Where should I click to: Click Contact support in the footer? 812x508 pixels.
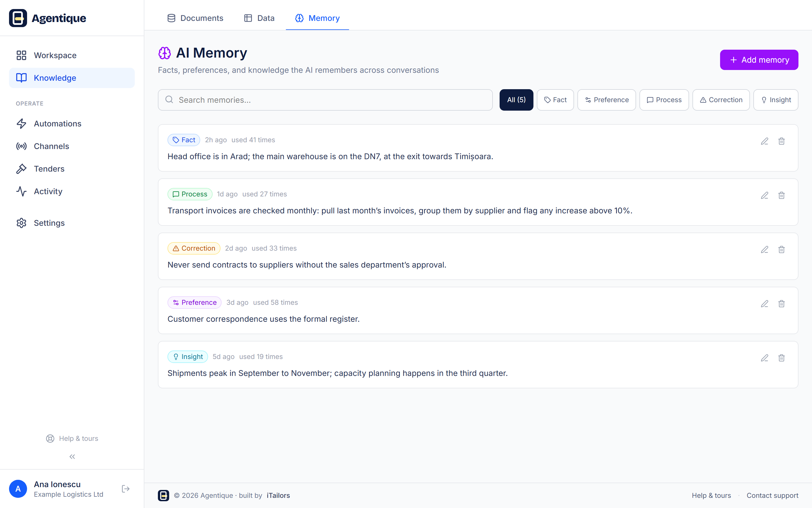pos(773,495)
